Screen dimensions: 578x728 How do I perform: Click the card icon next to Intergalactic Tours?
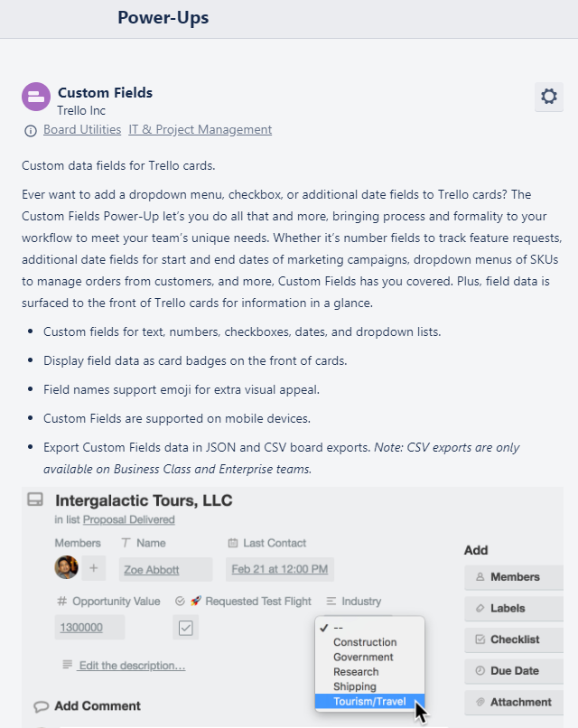coord(35,499)
